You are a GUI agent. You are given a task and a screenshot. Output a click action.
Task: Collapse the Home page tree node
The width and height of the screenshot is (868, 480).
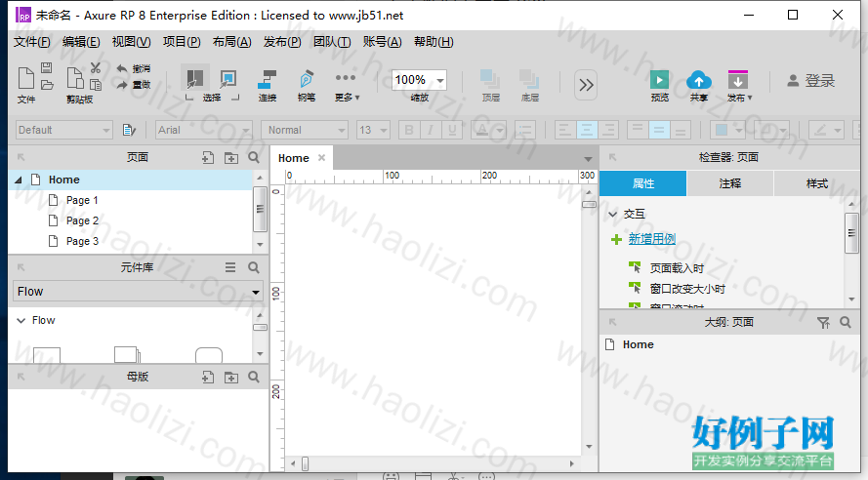(x=19, y=180)
